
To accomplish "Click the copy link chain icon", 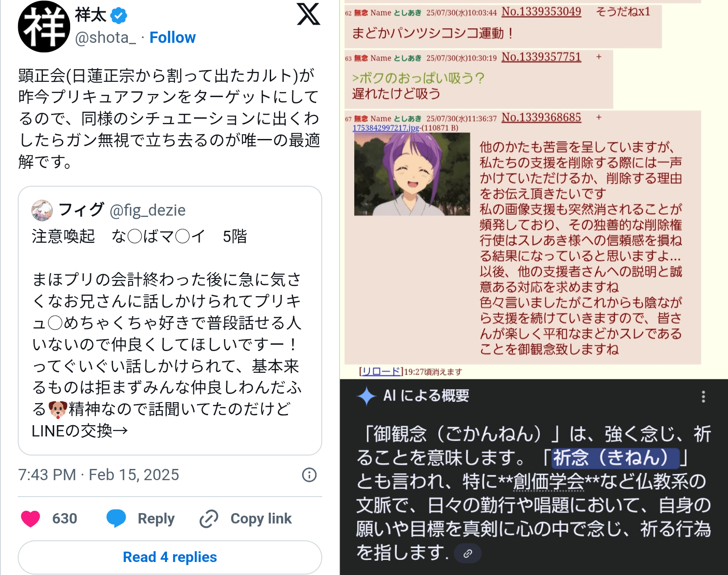I will (209, 518).
